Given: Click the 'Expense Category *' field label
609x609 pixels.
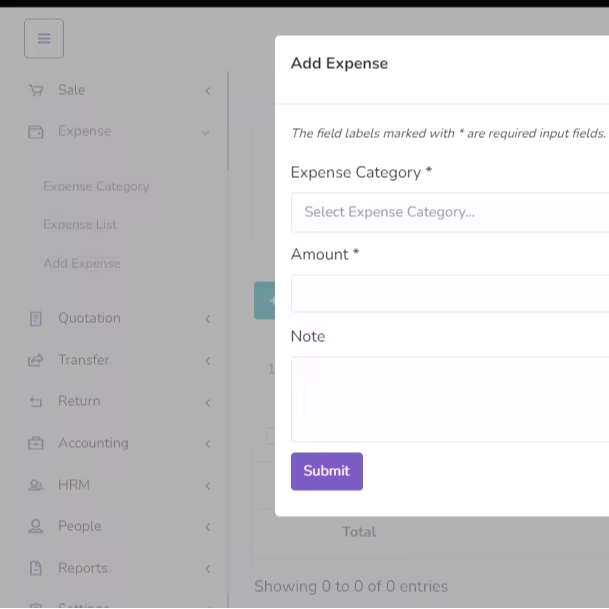Looking at the screenshot, I should click(361, 172).
